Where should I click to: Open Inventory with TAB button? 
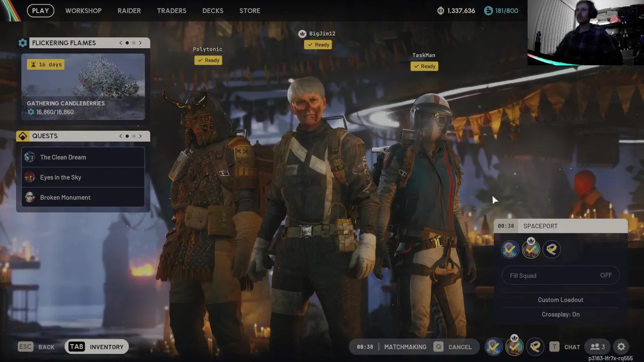pos(97,346)
